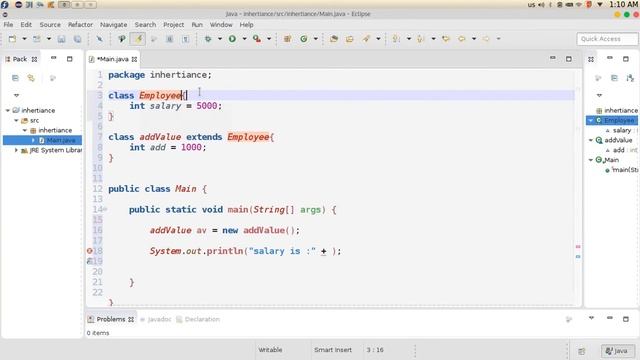Toggle Skip All Breakpoints toolbar icon
The image size is (640, 360).
pos(100,39)
